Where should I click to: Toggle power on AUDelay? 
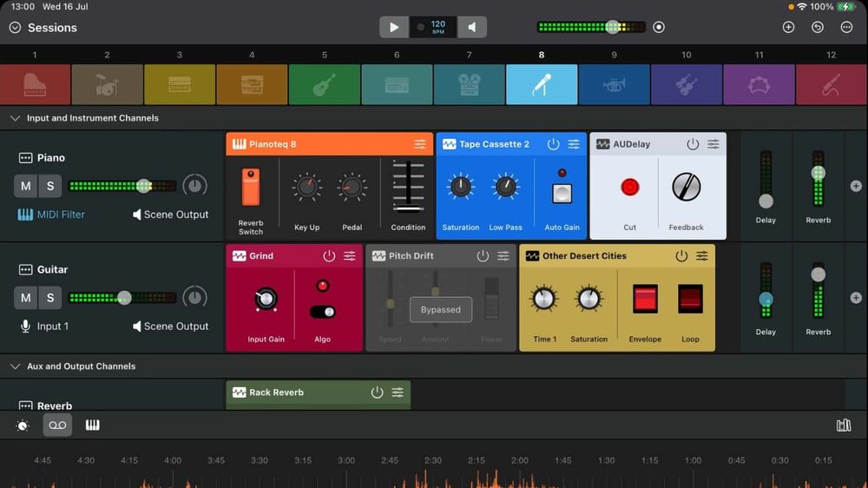[693, 144]
